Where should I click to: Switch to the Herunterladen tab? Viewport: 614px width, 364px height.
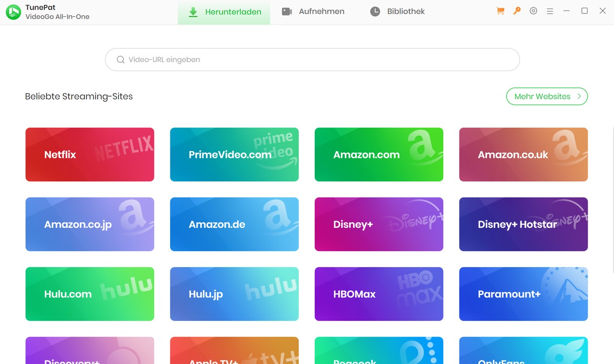coord(224,12)
